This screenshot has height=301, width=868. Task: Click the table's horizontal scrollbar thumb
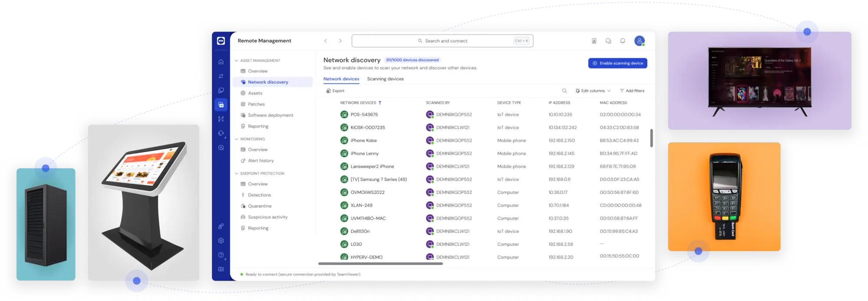click(x=381, y=264)
